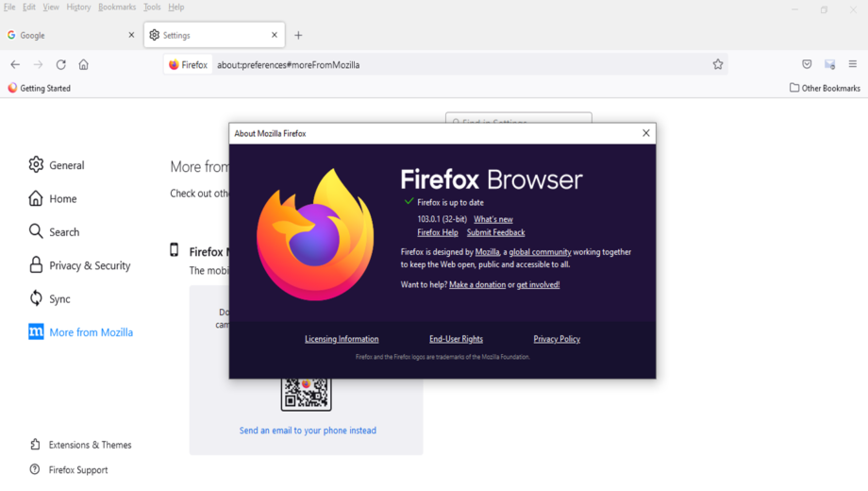Open the End-User Rights link
This screenshot has height=491, width=868.
point(456,339)
